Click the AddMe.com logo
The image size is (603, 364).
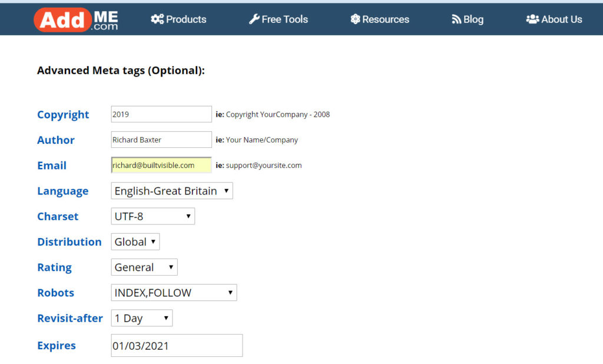pyautogui.click(x=77, y=18)
